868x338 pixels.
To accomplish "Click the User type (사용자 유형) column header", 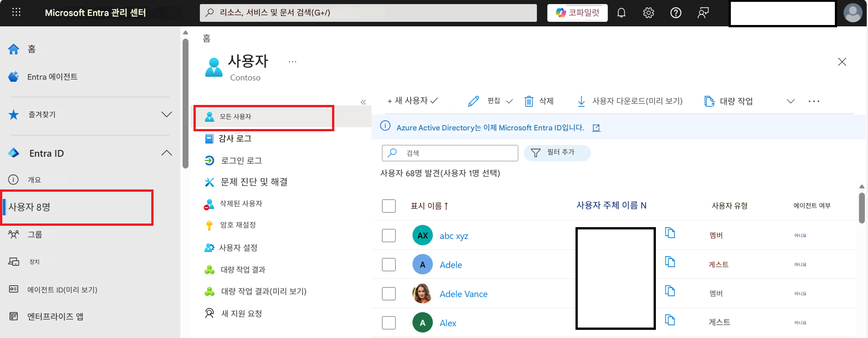I will coord(729,206).
